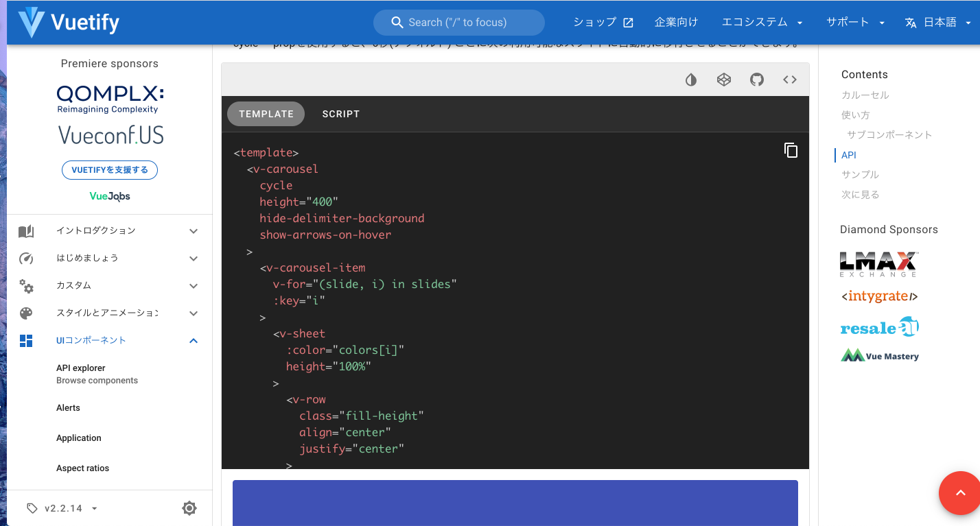Screen dimensions: 980x526
Task: Open the エコシステム menu
Action: click(761, 21)
